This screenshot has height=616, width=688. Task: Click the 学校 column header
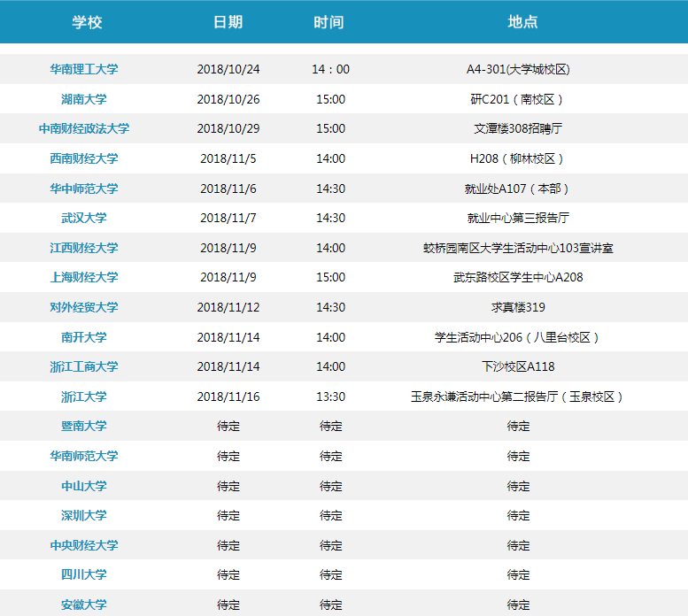click(x=87, y=22)
